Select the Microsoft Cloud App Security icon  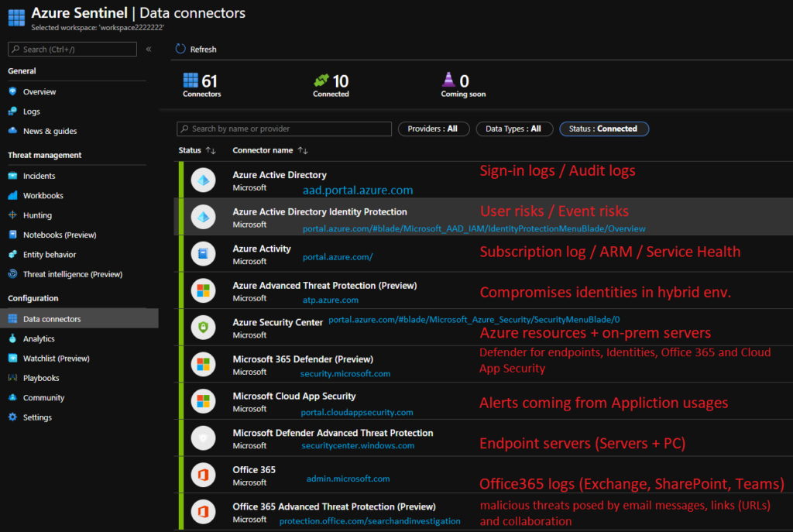(204, 402)
